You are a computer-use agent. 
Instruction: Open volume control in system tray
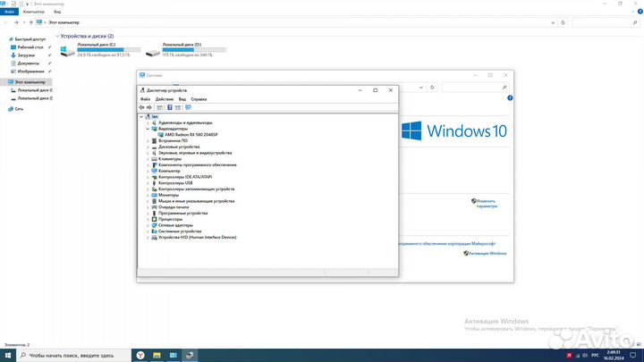[x=585, y=356]
